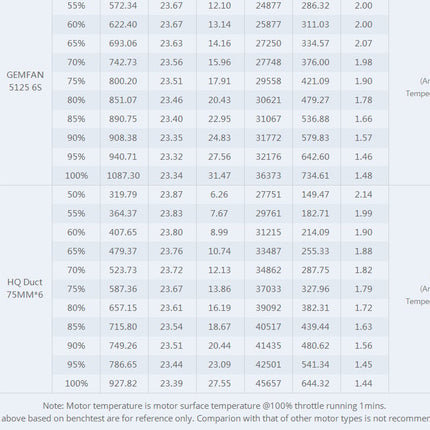This screenshot has width=430, height=430.
Task: Click the GEMFAN 5125 6S propeller label
Action: click(25, 81)
